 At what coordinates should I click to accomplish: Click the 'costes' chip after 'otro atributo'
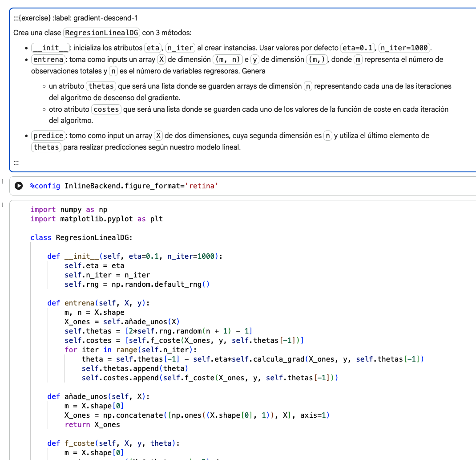pos(106,109)
